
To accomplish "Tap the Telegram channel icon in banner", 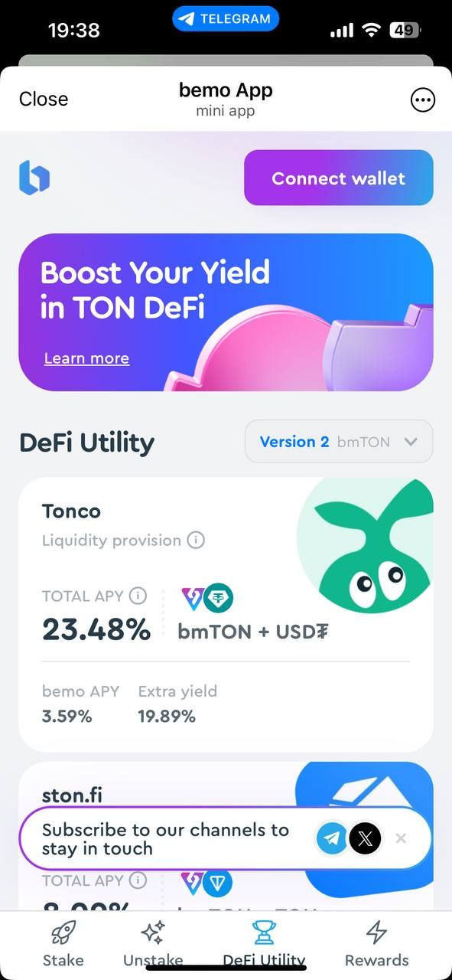I will pos(332,838).
